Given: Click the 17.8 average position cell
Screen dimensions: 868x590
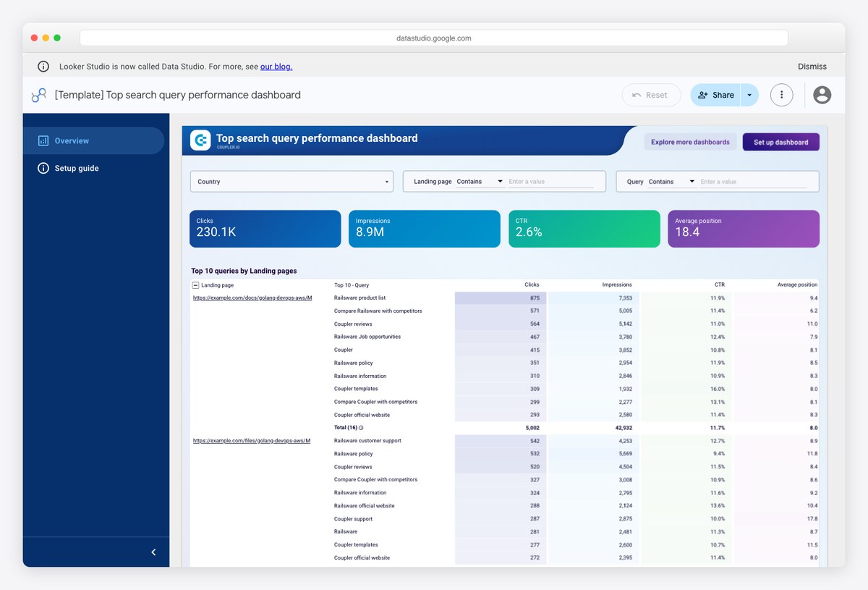Looking at the screenshot, I should (776, 518).
